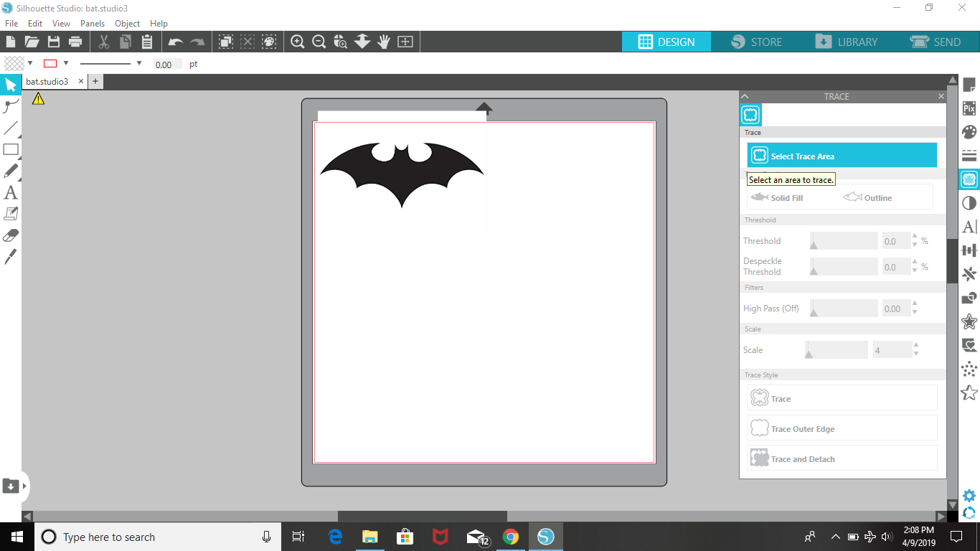980x551 pixels.
Task: Open the Line Style panel icon
Action: coord(969,156)
